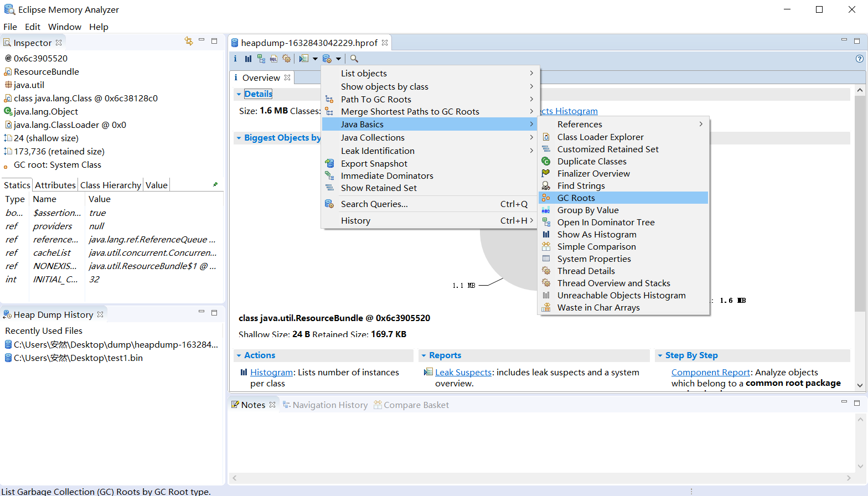Open the Dominator Tree toolbar icon
The width and height of the screenshot is (868, 496).
[x=261, y=59]
